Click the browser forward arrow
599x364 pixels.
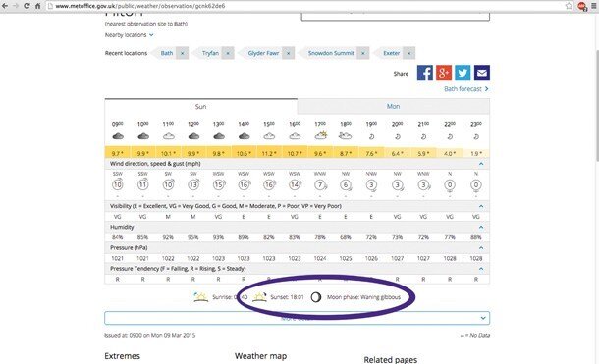click(x=16, y=6)
